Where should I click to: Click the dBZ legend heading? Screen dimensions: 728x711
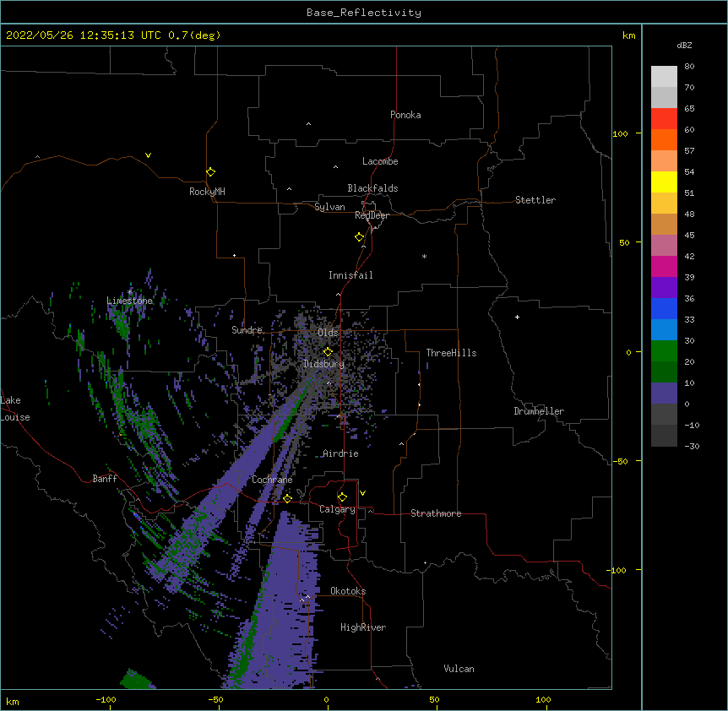pos(684,45)
